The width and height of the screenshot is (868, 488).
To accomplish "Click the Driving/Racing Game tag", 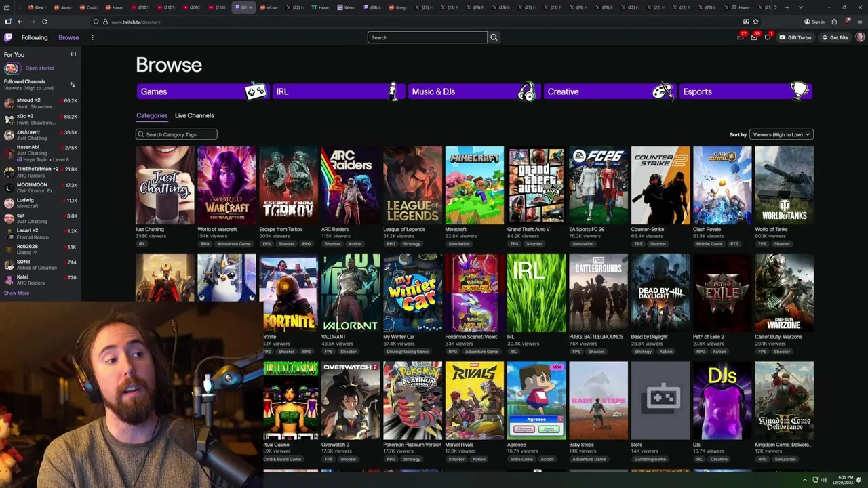I will click(408, 352).
